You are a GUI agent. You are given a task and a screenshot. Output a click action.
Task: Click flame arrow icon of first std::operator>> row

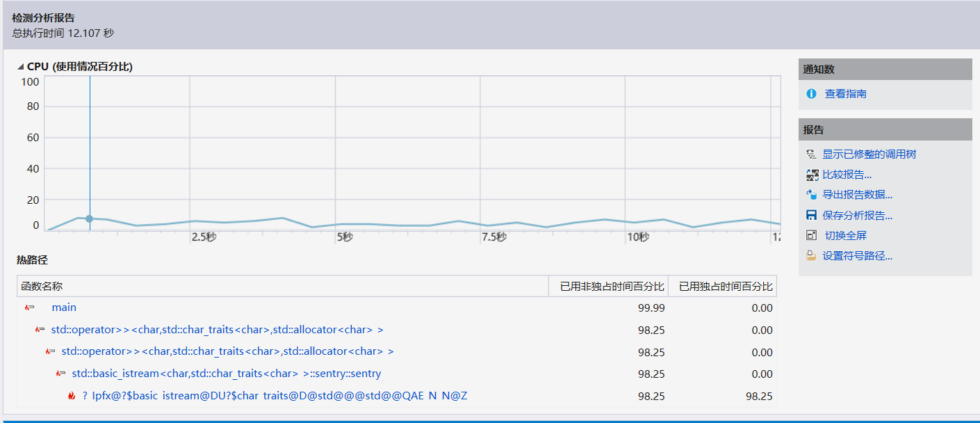pos(40,330)
